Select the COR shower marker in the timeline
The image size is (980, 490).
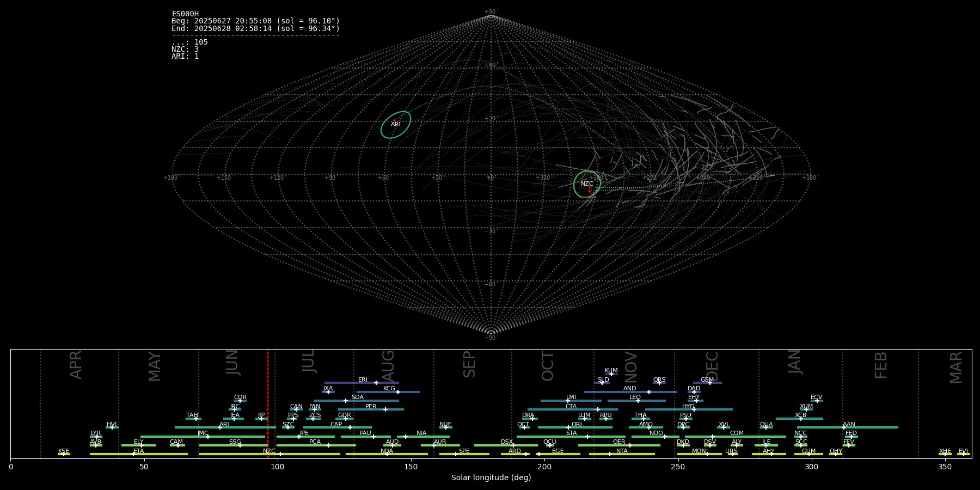pos(240,401)
